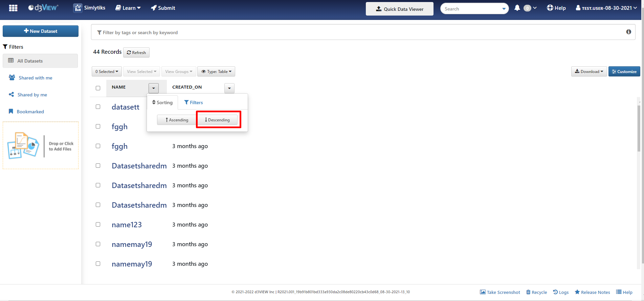Screen dimensions: 644x301
Task: Open the Type: Table dropdown
Action: click(x=216, y=72)
